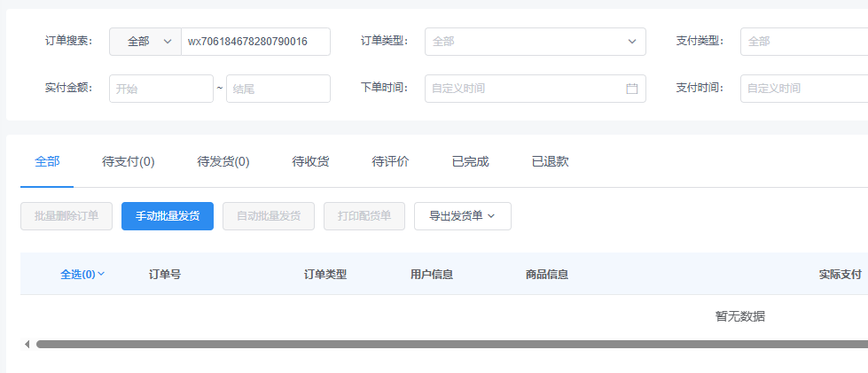Image resolution: width=868 pixels, height=373 pixels.
Task: Open the 待评价 tab
Action: click(390, 161)
